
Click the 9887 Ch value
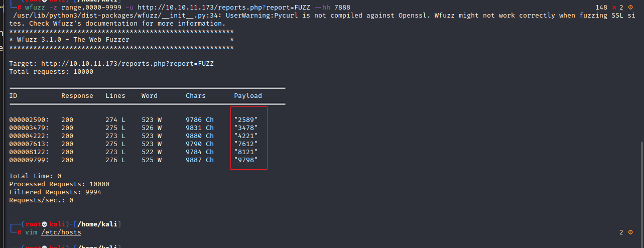(199, 160)
